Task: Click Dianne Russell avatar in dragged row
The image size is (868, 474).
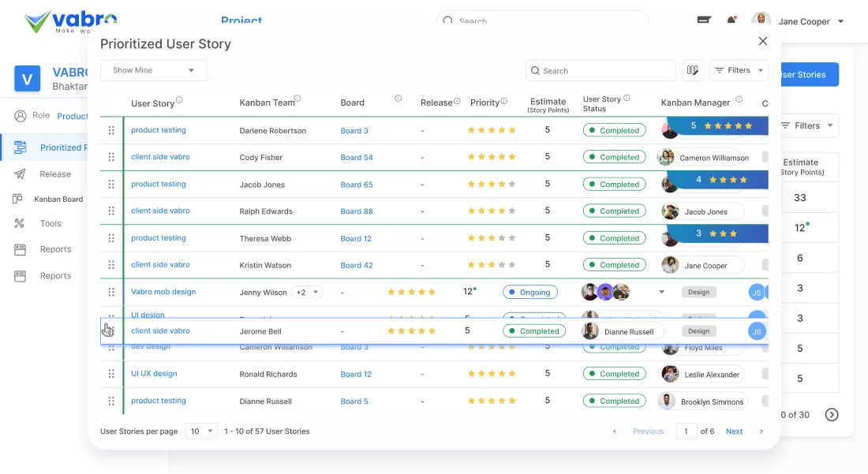Action: (x=590, y=331)
